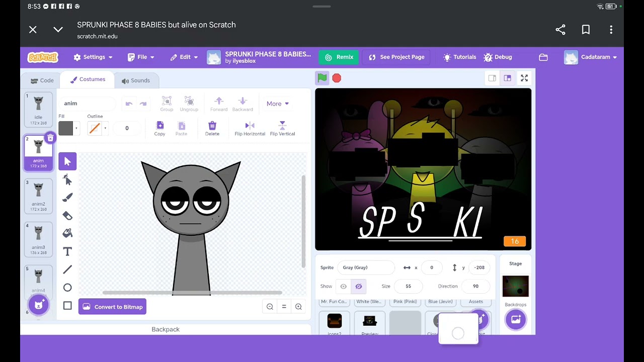This screenshot has height=362, width=644.
Task: Select the anim2 costume thumbnail
Action: pyautogui.click(x=38, y=196)
